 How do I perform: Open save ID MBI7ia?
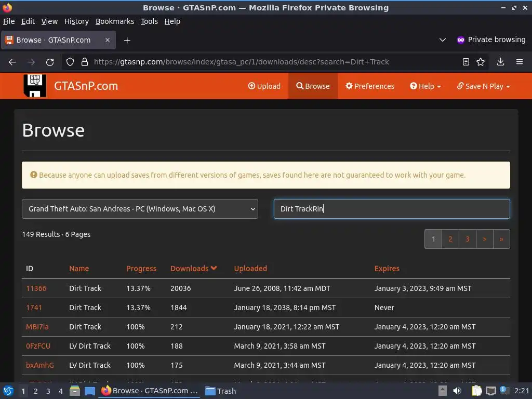pyautogui.click(x=37, y=327)
